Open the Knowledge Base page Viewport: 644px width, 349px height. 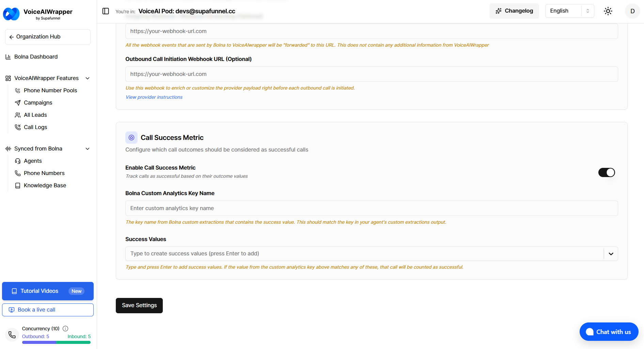point(45,185)
